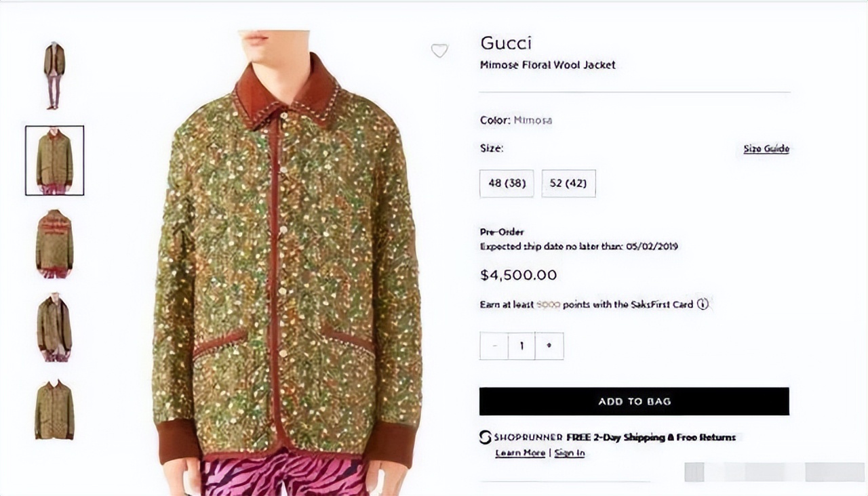Click the Gucci brand name
The image size is (868, 496).
tap(506, 43)
